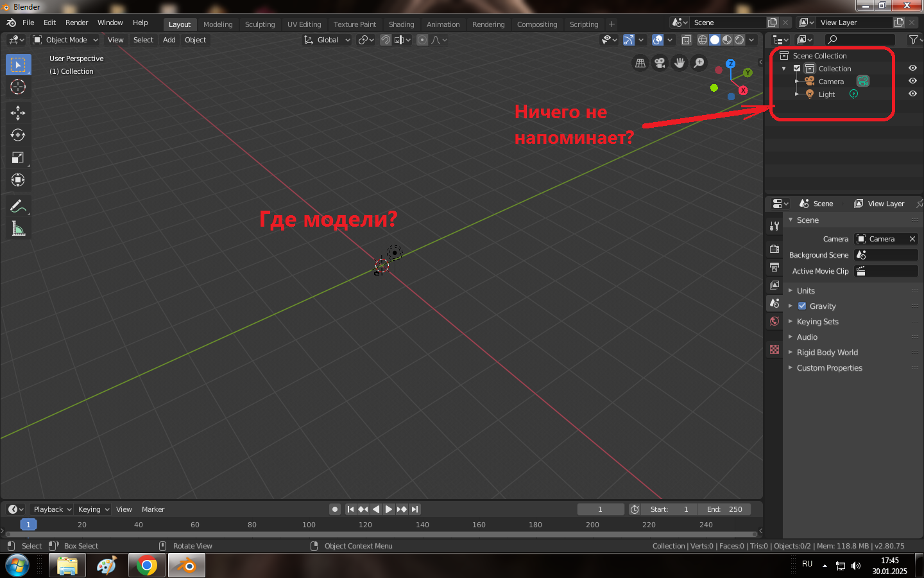
Task: Toggle camera view in viewport
Action: click(x=660, y=63)
